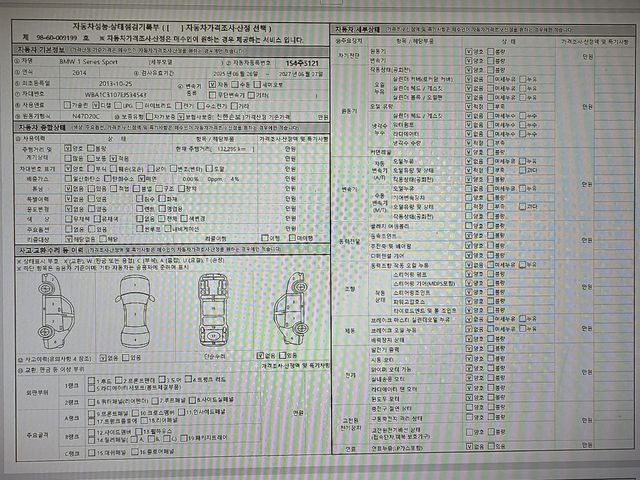
Task: Tick the 1.후드 exterior panel checkbox
Action: tap(92, 381)
